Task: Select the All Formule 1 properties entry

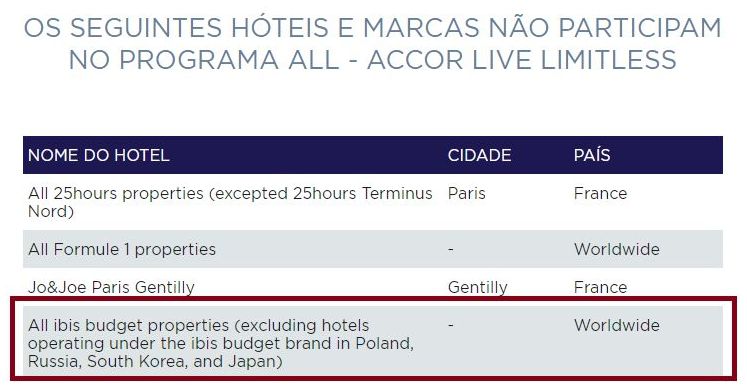Action: (x=122, y=249)
